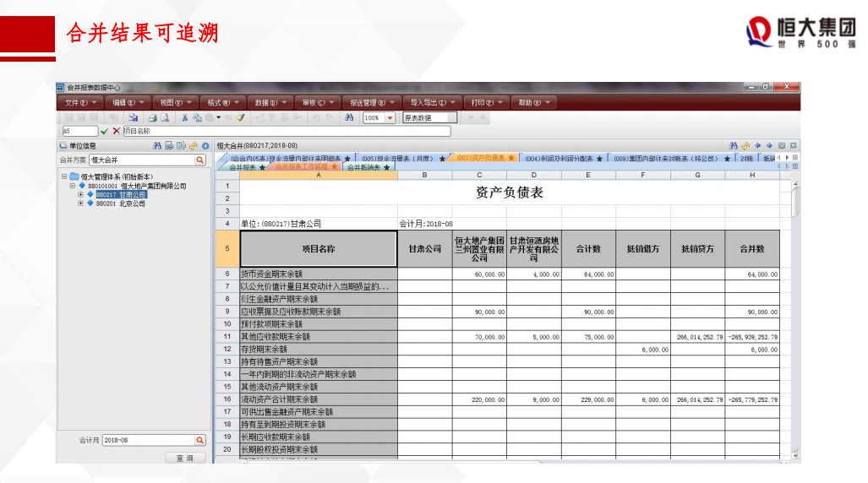
Task: Click the 合并方案 search magnifier button
Action: tap(199, 160)
